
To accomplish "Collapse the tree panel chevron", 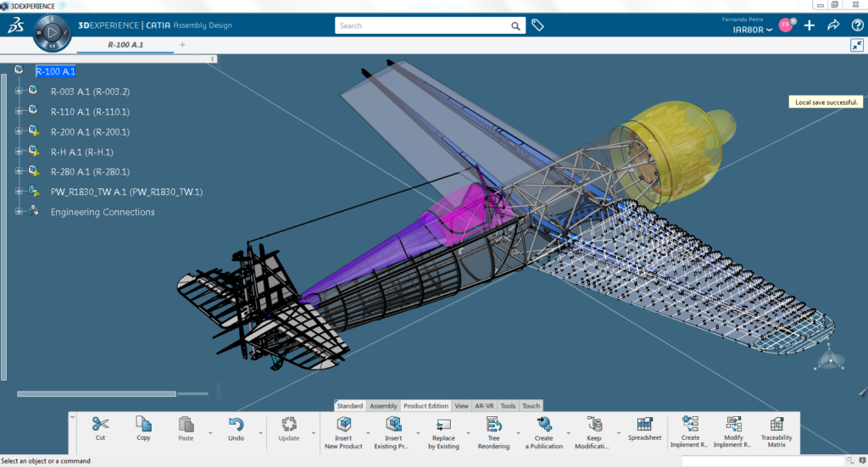I will click(213, 58).
